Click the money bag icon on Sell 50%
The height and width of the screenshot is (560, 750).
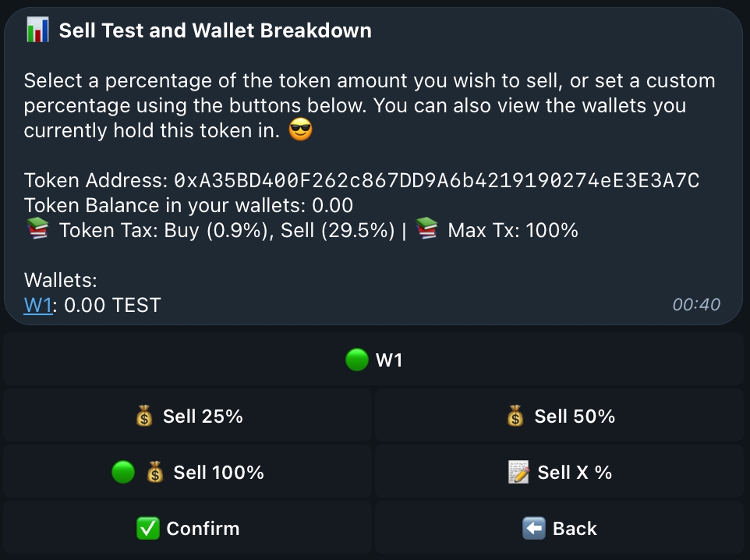[x=515, y=417]
